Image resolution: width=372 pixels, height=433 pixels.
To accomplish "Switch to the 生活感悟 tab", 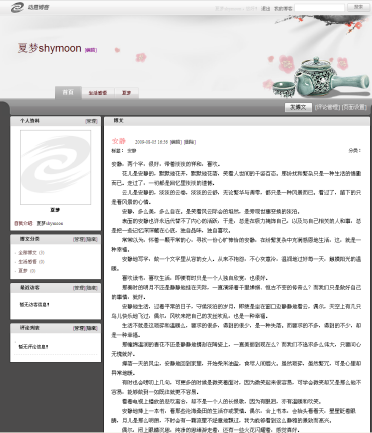I will [x=98, y=93].
